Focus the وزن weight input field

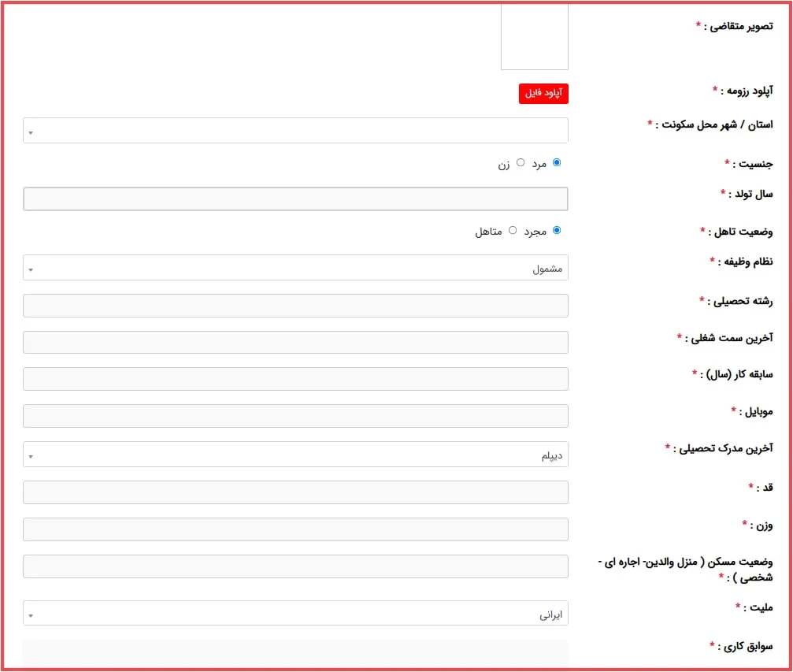point(295,529)
